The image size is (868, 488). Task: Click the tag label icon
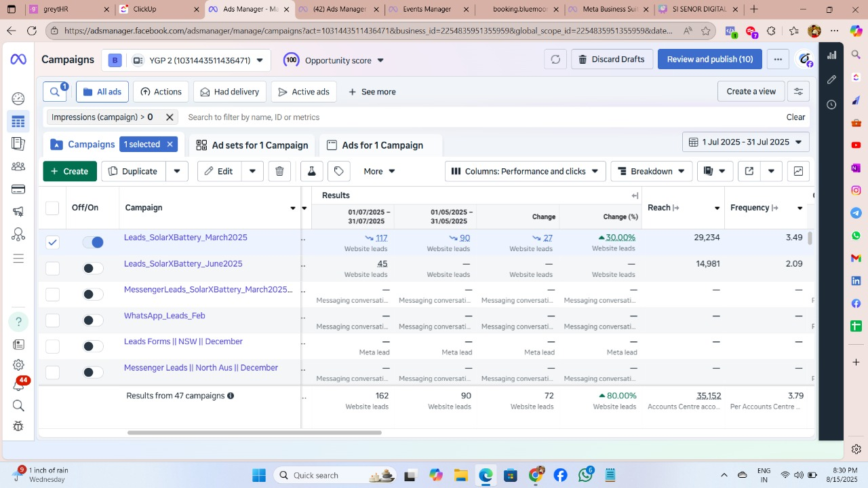(339, 171)
